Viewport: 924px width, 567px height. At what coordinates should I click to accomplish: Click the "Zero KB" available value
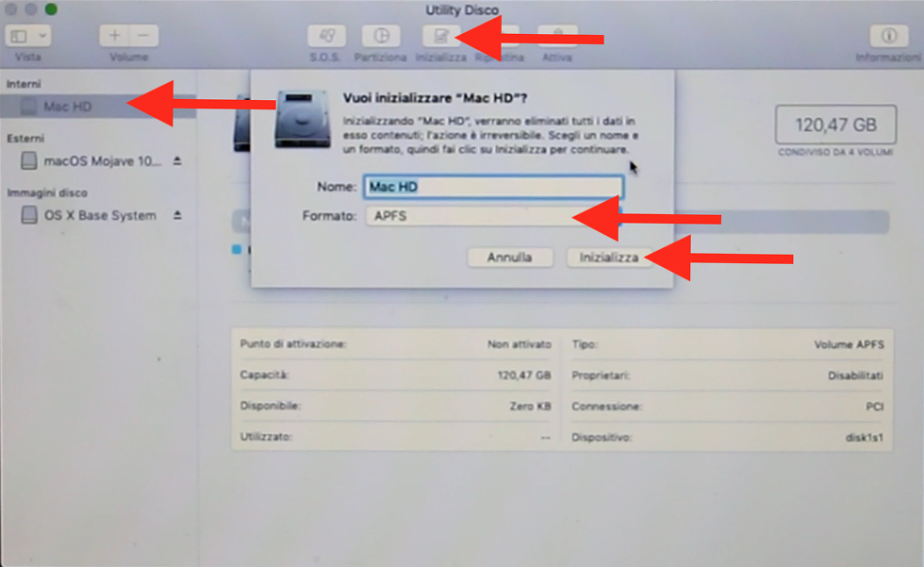(x=530, y=406)
